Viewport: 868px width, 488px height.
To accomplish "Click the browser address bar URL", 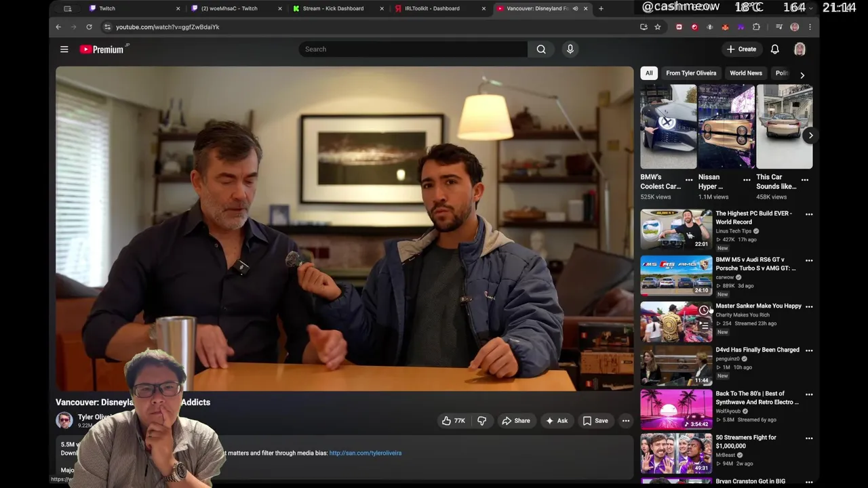I will 167,27.
